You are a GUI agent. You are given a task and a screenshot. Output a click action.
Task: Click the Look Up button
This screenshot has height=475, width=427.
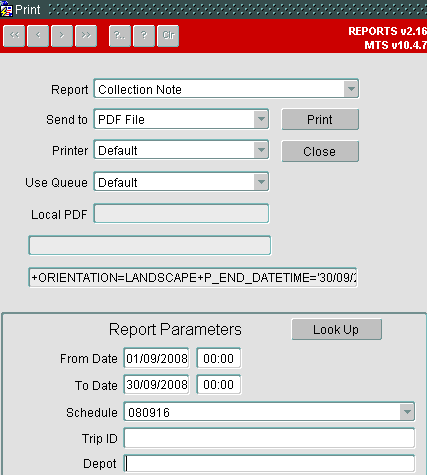[x=336, y=329]
